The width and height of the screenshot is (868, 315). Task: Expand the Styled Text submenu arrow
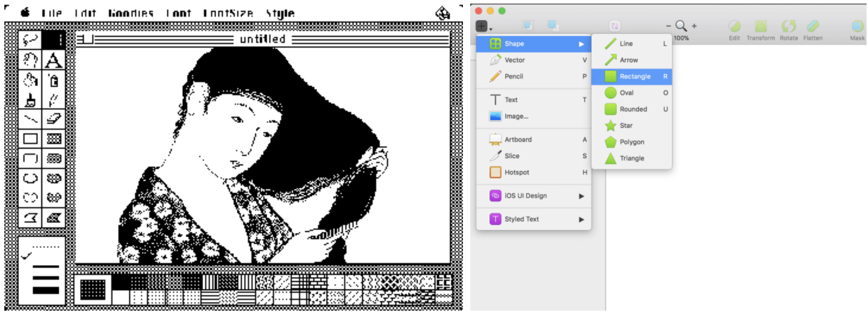click(582, 219)
